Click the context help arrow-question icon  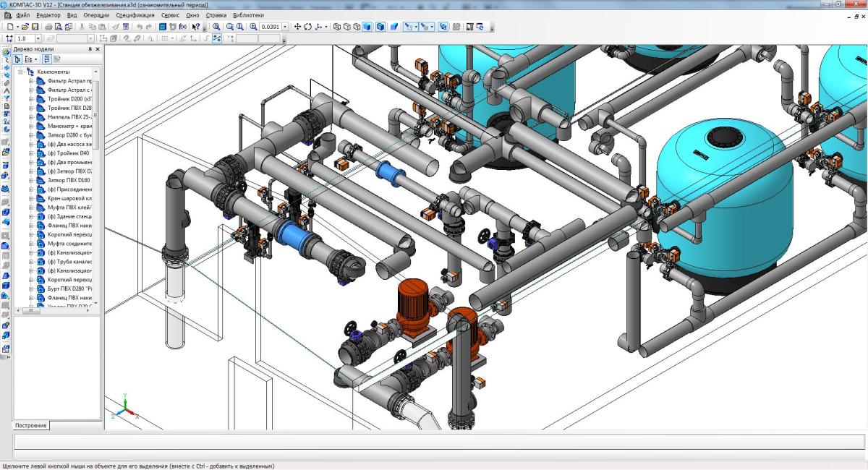[196, 27]
